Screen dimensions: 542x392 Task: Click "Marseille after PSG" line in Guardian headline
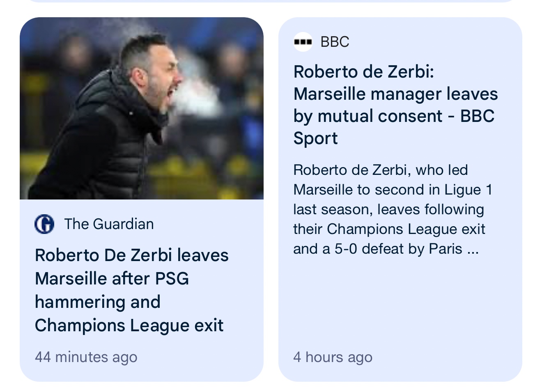112,279
